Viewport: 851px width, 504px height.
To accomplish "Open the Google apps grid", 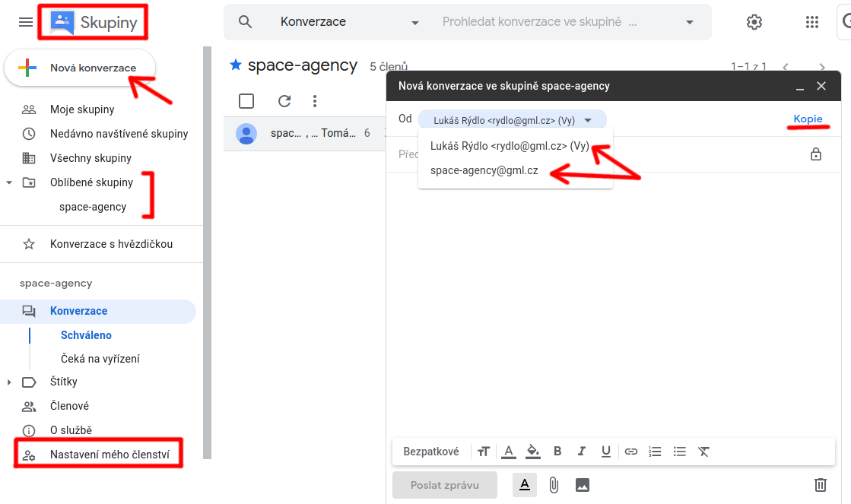I will click(x=812, y=22).
